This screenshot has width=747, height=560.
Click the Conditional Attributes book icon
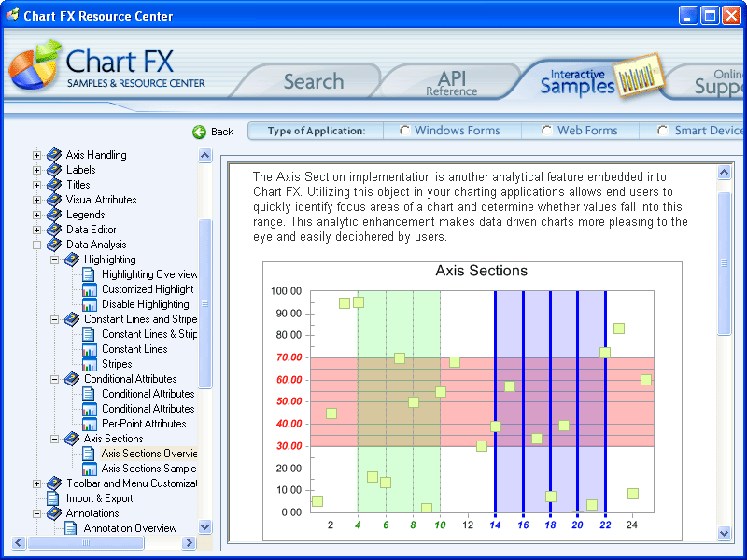(72, 379)
